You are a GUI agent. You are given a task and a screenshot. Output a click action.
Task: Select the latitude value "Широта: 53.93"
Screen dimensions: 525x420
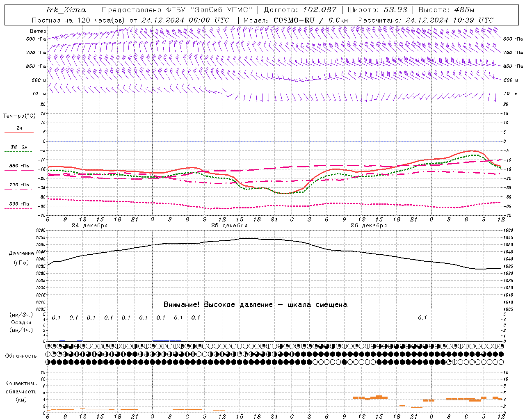coord(377,9)
